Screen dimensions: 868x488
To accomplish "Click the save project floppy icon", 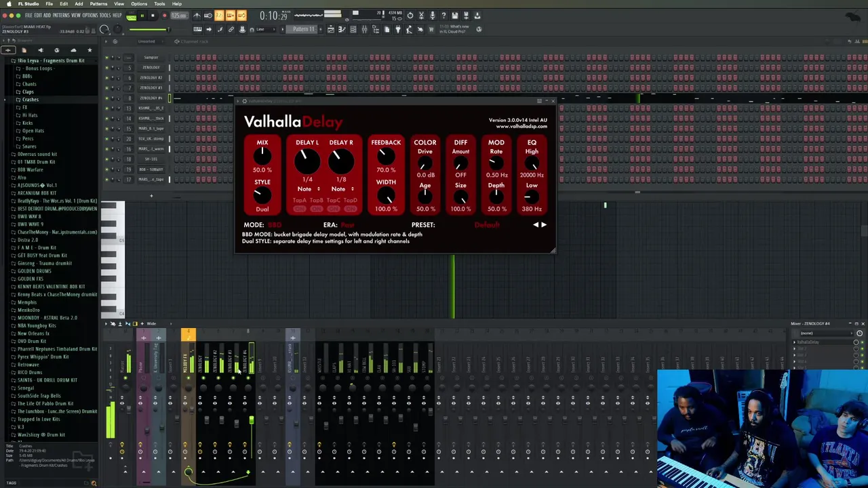I will (x=454, y=16).
